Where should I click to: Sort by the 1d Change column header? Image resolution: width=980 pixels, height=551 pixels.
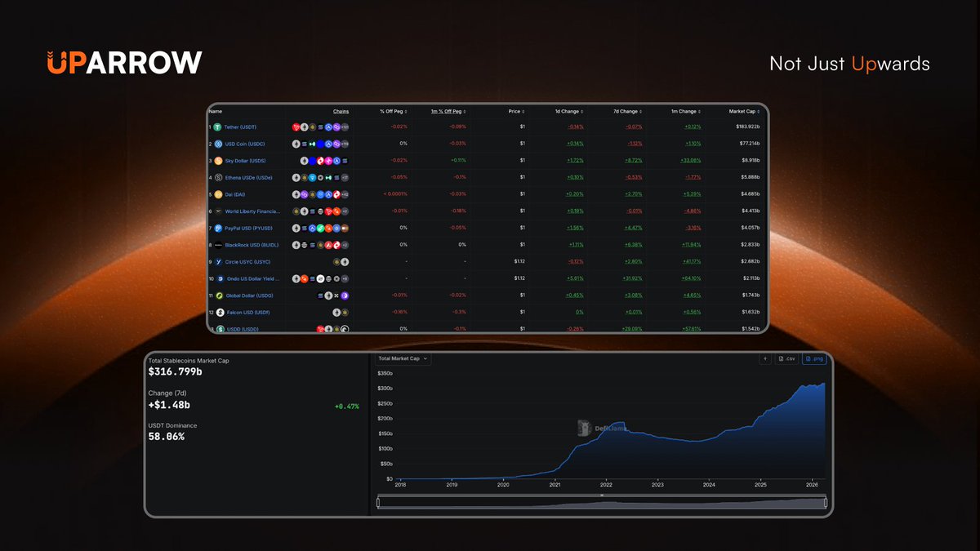569,111
